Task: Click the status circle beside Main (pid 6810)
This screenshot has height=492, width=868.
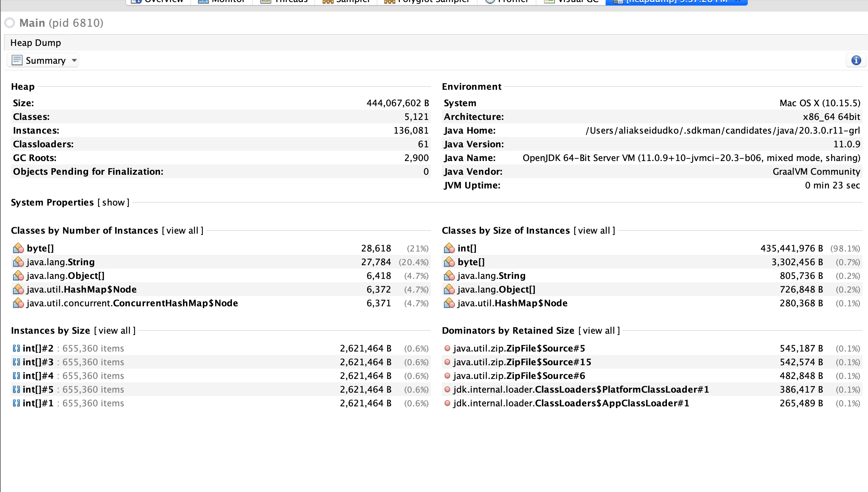Action: (10, 23)
